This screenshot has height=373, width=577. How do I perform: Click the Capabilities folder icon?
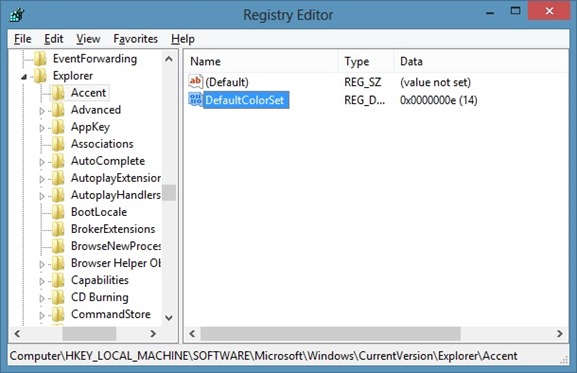58,280
